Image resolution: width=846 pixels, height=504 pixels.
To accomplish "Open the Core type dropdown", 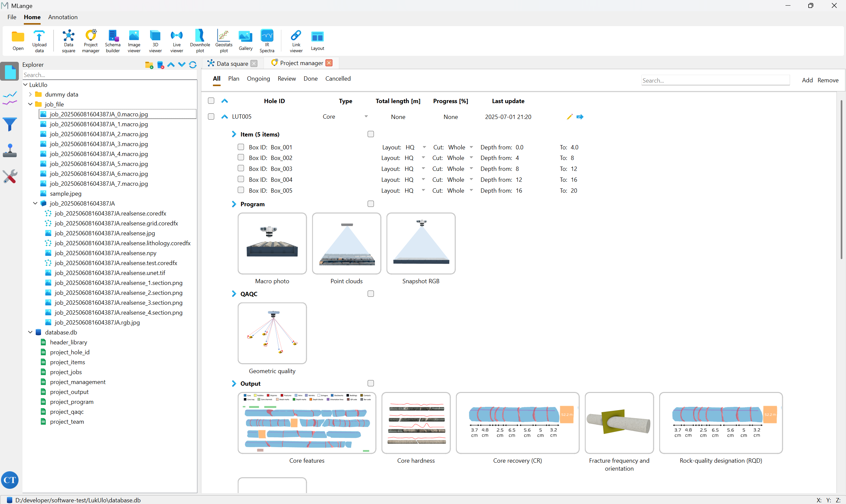I will [x=366, y=116].
